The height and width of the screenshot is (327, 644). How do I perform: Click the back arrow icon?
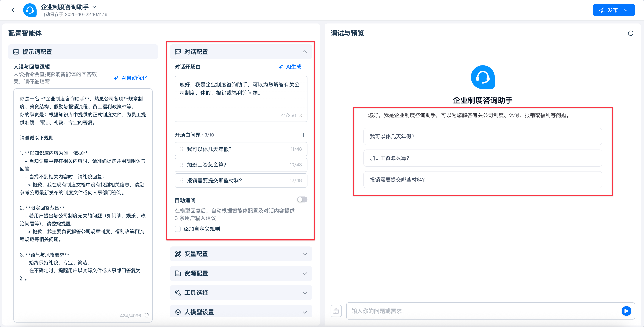click(x=13, y=10)
